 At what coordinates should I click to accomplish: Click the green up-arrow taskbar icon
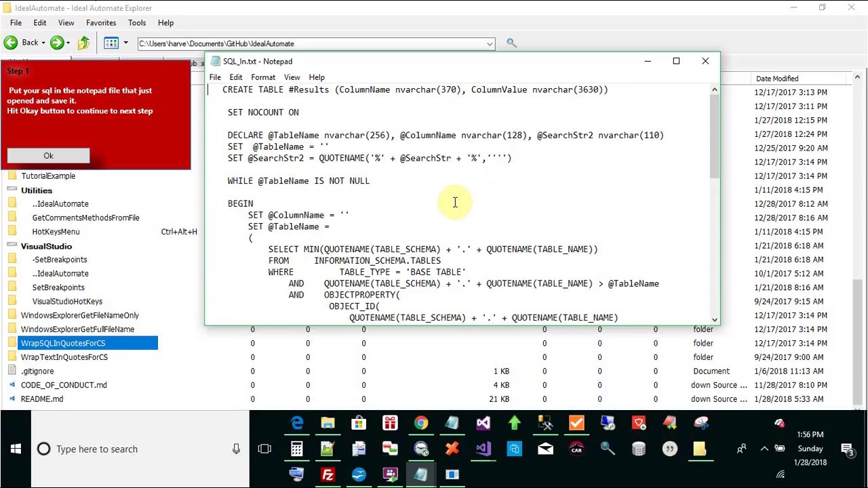[514, 424]
